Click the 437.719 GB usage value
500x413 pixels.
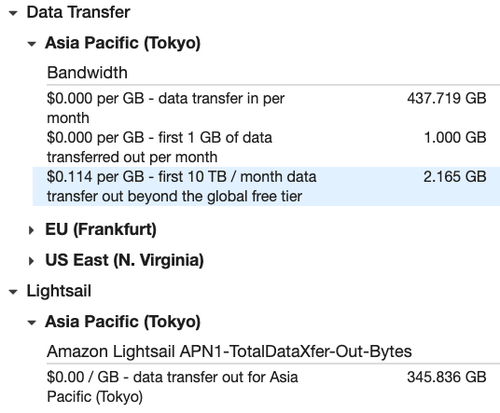[446, 98]
